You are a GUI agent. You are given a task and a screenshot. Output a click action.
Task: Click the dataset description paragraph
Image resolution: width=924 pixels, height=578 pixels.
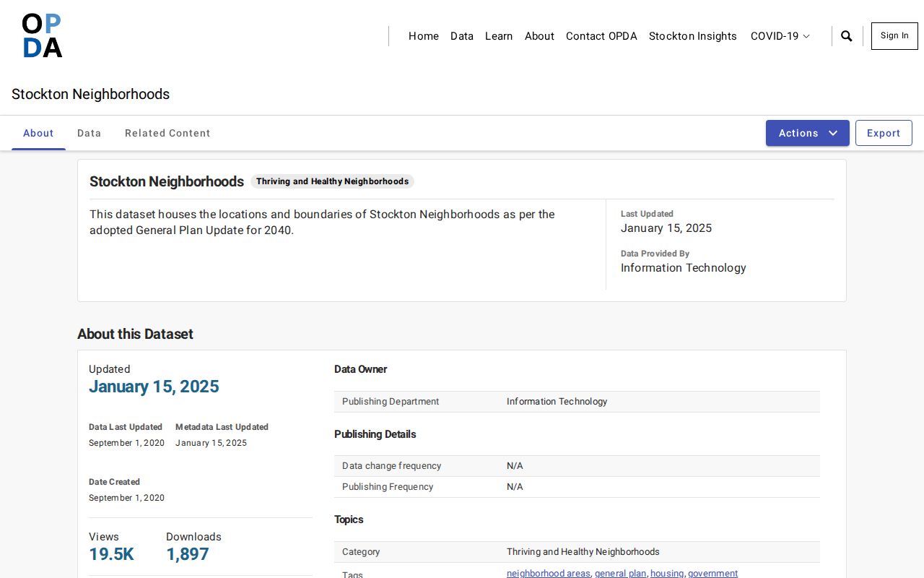pos(322,223)
